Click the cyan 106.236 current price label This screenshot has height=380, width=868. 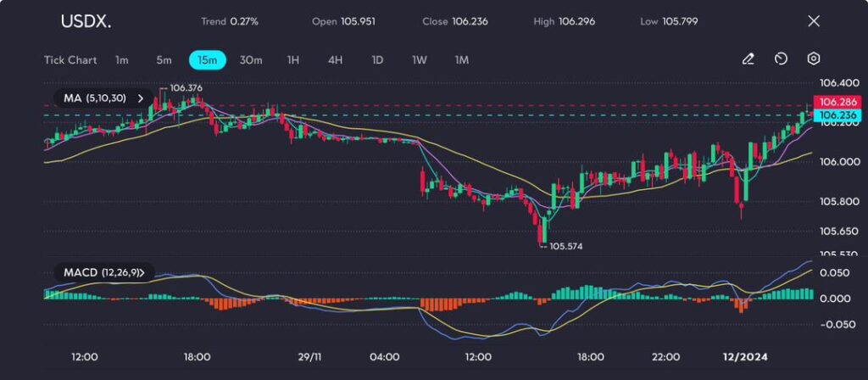(832, 115)
